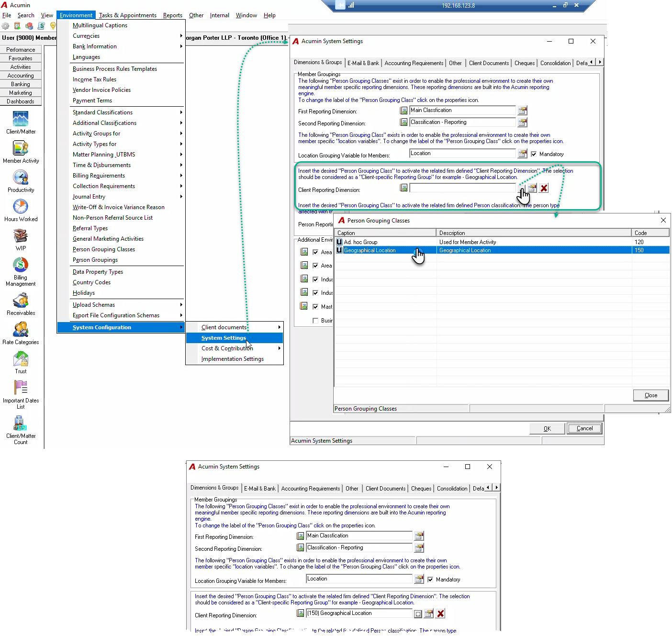Click the dollar-sign scroll toolbar icon
The width and height of the screenshot is (672, 636).
[x=41, y=26]
